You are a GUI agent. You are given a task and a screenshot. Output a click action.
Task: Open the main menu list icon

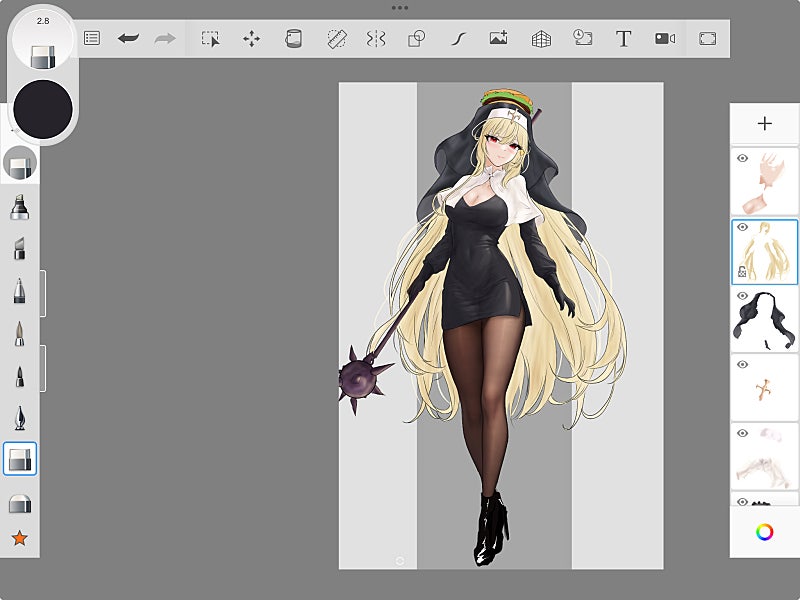[92, 39]
